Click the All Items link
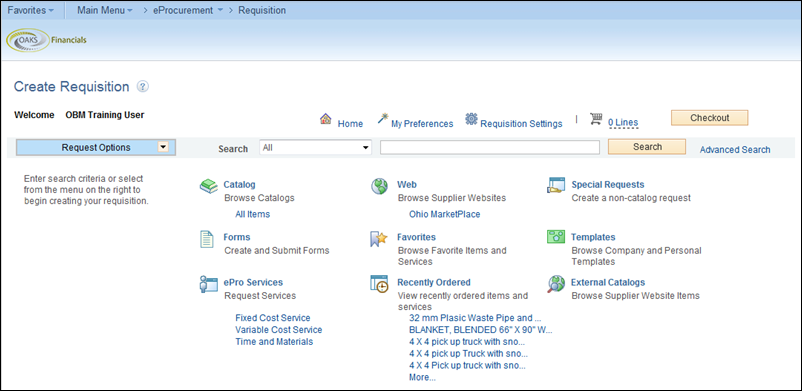Viewport: 802px width, 391px height. coord(252,214)
